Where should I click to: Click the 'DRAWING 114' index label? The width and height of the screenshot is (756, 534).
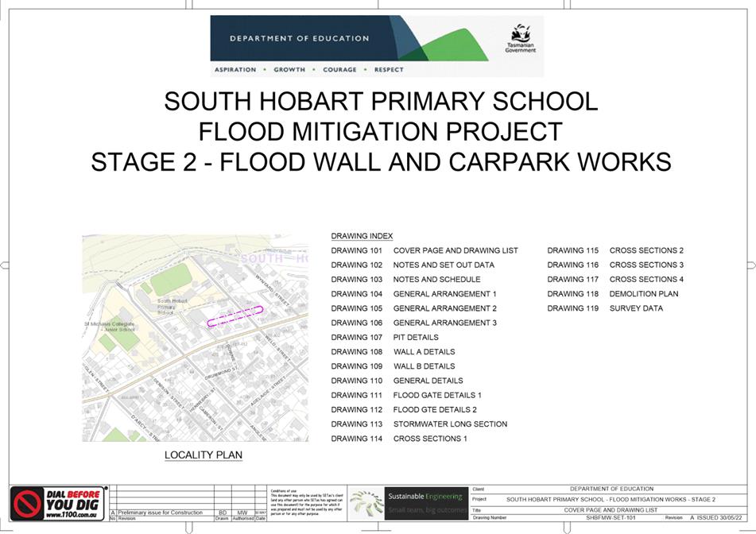coord(356,439)
